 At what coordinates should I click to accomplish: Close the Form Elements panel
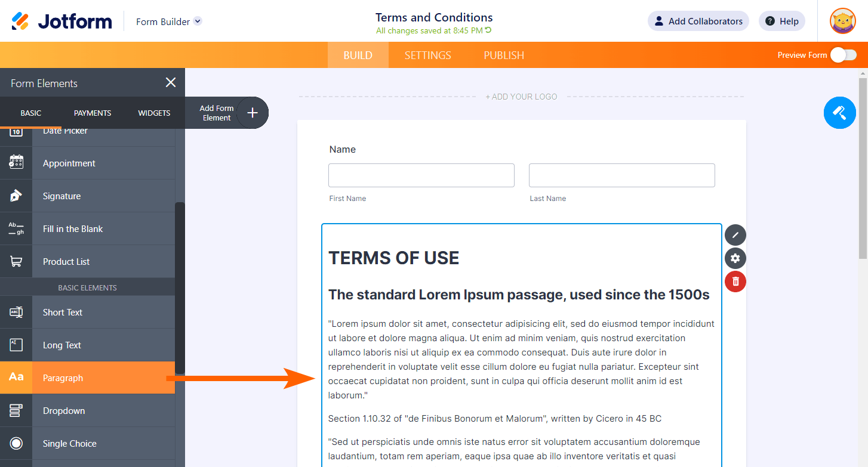click(x=171, y=82)
